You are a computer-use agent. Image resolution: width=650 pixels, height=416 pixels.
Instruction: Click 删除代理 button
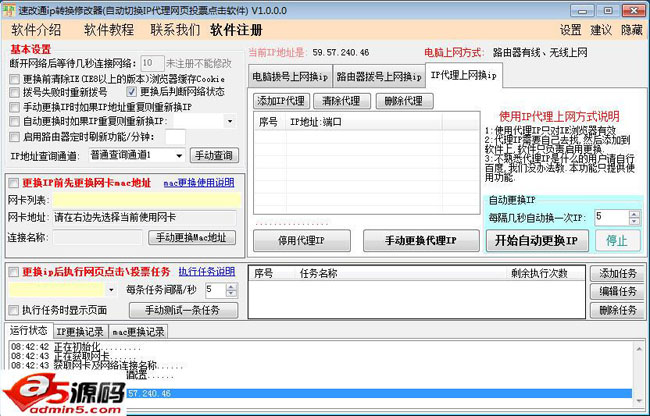[x=404, y=101]
